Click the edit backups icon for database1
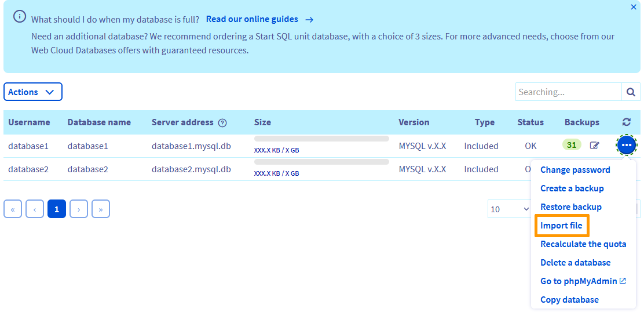The image size is (644, 312). click(594, 146)
